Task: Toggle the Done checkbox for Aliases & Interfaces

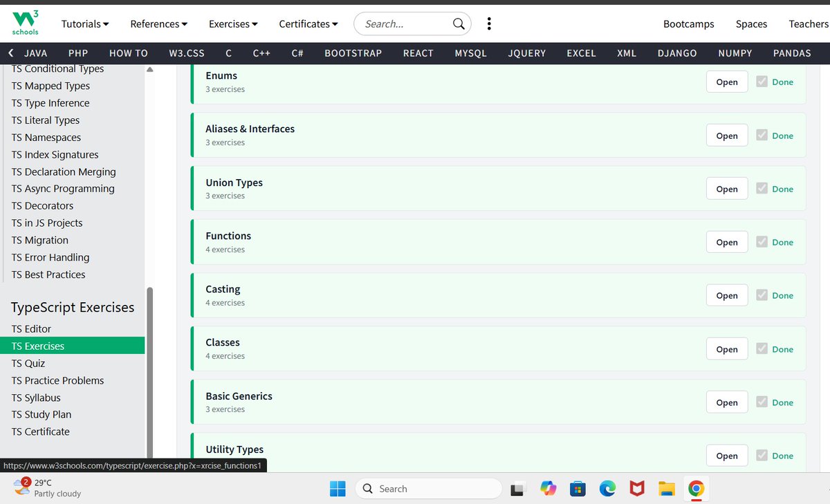Action: [762, 136]
